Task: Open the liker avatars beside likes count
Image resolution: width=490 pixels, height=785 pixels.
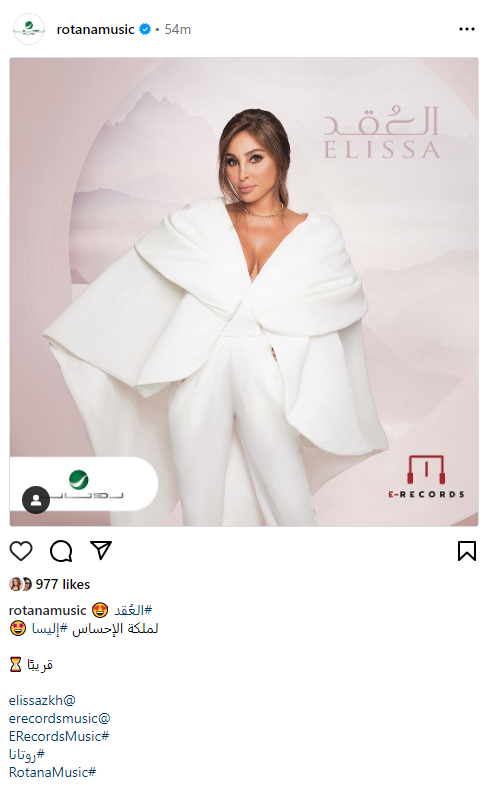Action: (21, 584)
